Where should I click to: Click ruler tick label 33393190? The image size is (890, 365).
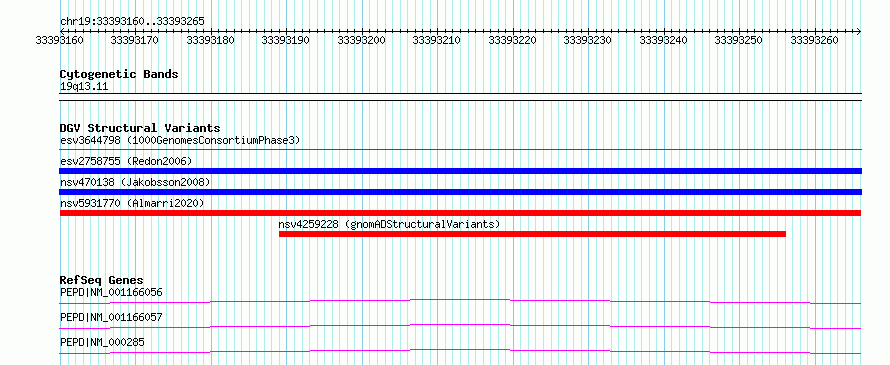point(286,40)
